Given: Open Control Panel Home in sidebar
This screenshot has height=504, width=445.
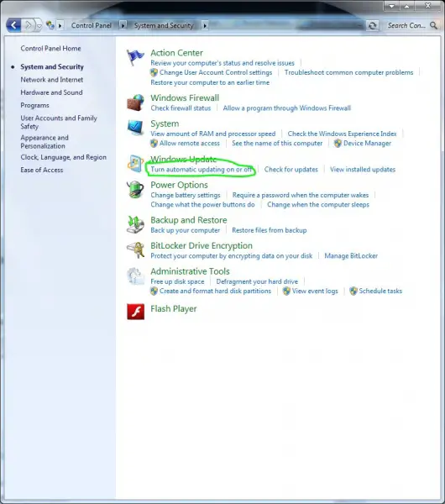Looking at the screenshot, I should pyautogui.click(x=50, y=48).
